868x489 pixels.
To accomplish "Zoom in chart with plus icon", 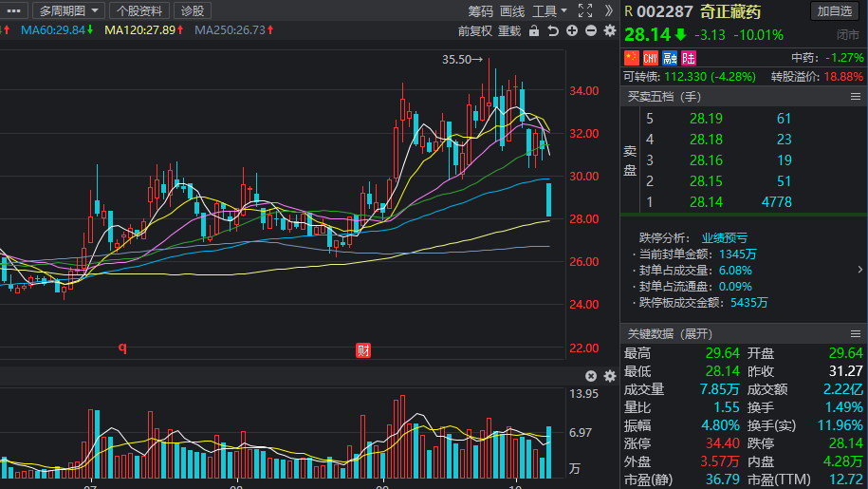I will [572, 30].
